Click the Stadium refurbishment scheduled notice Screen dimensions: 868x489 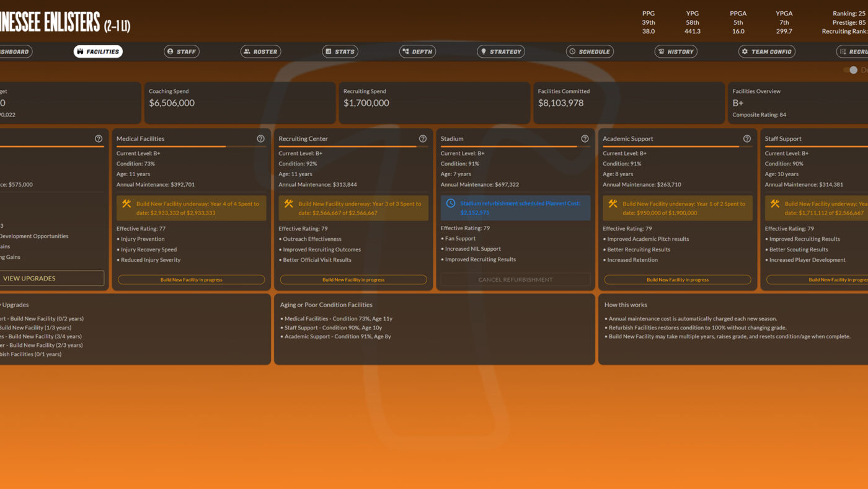pos(515,208)
